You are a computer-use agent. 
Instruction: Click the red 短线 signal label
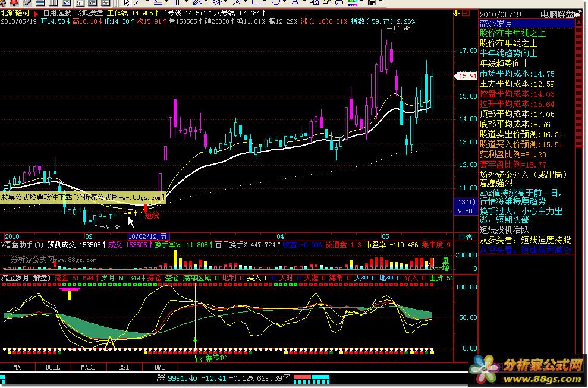point(152,215)
